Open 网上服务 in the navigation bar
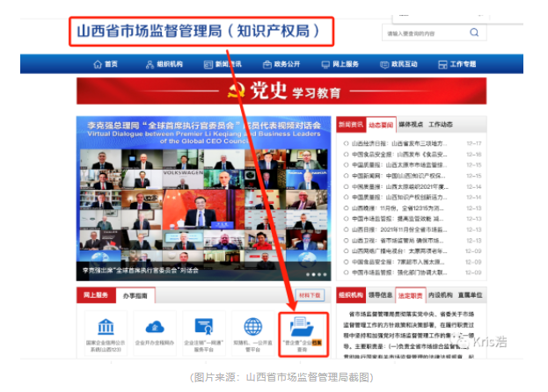548x392 pixels. pos(339,64)
